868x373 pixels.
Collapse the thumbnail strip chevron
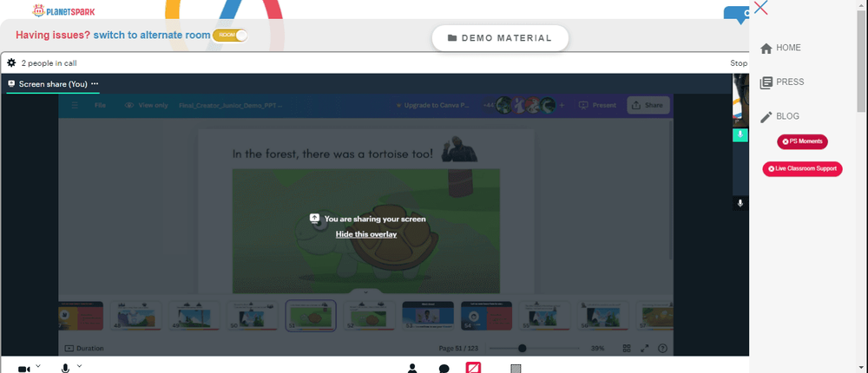pos(365,291)
